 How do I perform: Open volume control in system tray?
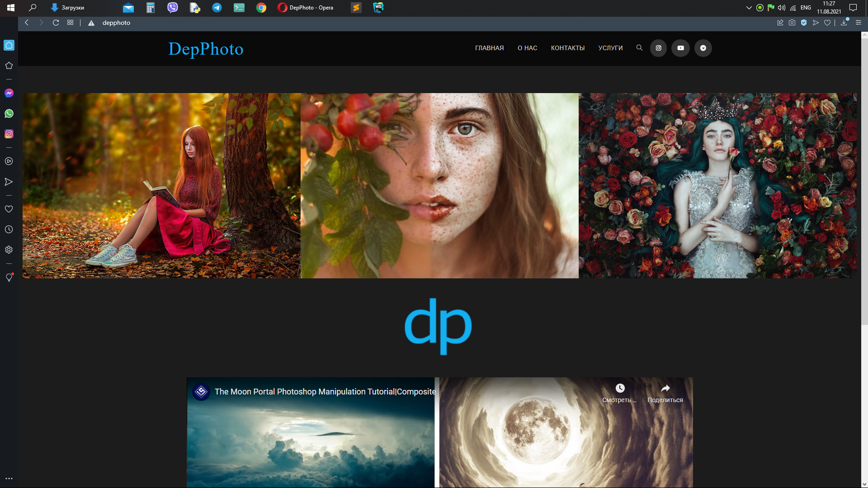point(782,8)
